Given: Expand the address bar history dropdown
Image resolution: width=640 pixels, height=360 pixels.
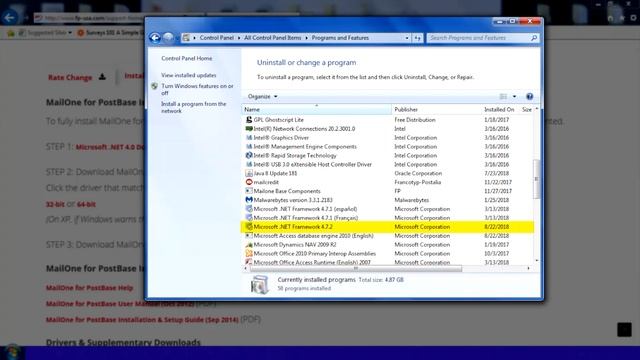Looking at the screenshot, I should (x=407, y=38).
